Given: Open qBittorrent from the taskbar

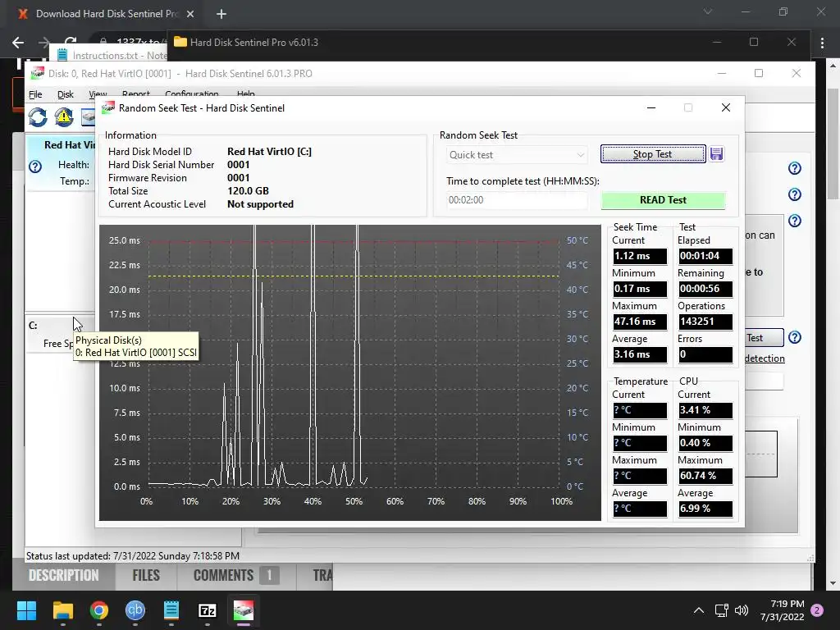Looking at the screenshot, I should click(x=135, y=610).
